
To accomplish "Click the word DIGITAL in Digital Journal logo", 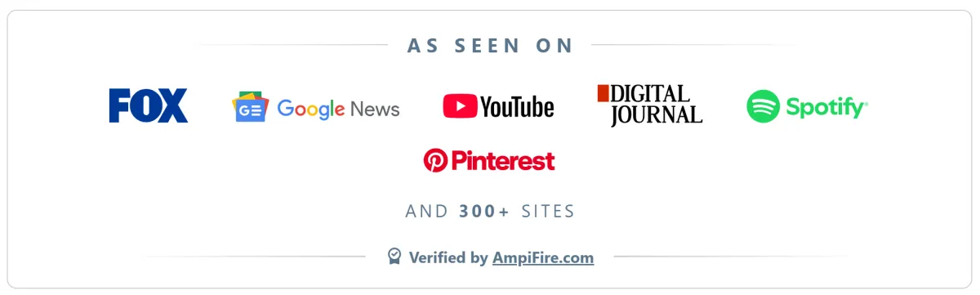I will (650, 93).
